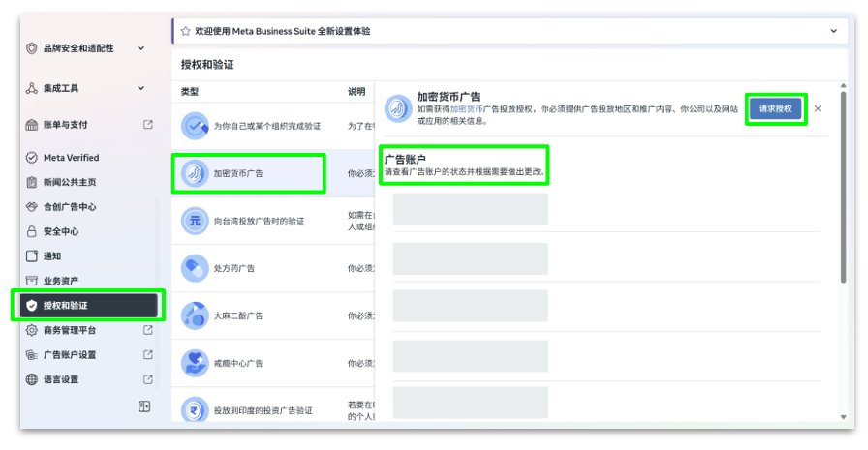Open 业务资产 in sidebar

point(61,281)
